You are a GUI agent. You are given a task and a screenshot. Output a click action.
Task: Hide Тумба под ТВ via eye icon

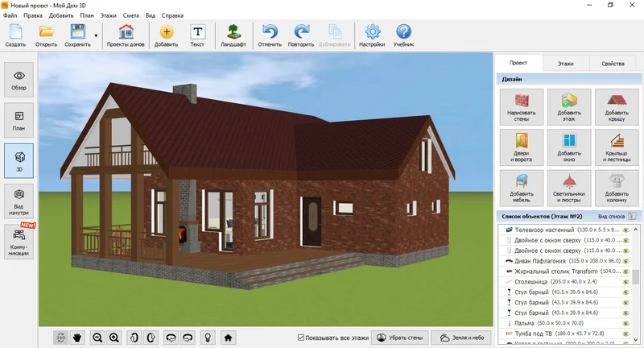coord(626,333)
